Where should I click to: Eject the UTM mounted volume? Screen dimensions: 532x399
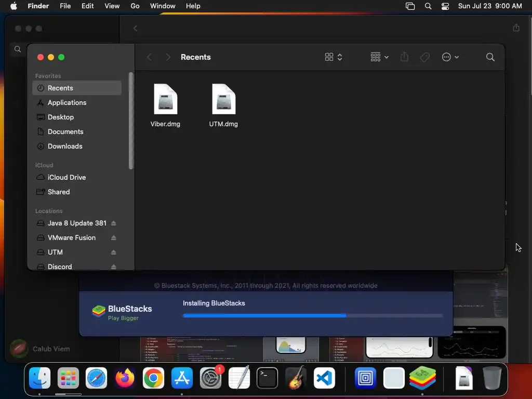pos(114,252)
